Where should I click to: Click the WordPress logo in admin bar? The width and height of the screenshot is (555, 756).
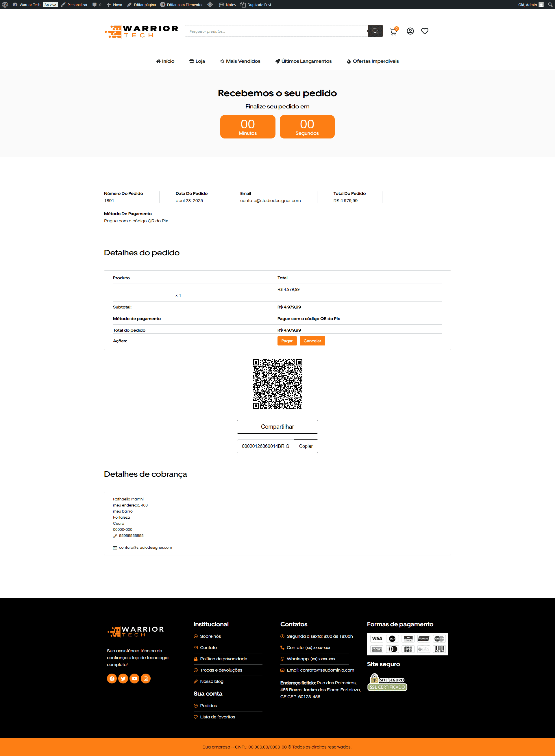click(5, 5)
